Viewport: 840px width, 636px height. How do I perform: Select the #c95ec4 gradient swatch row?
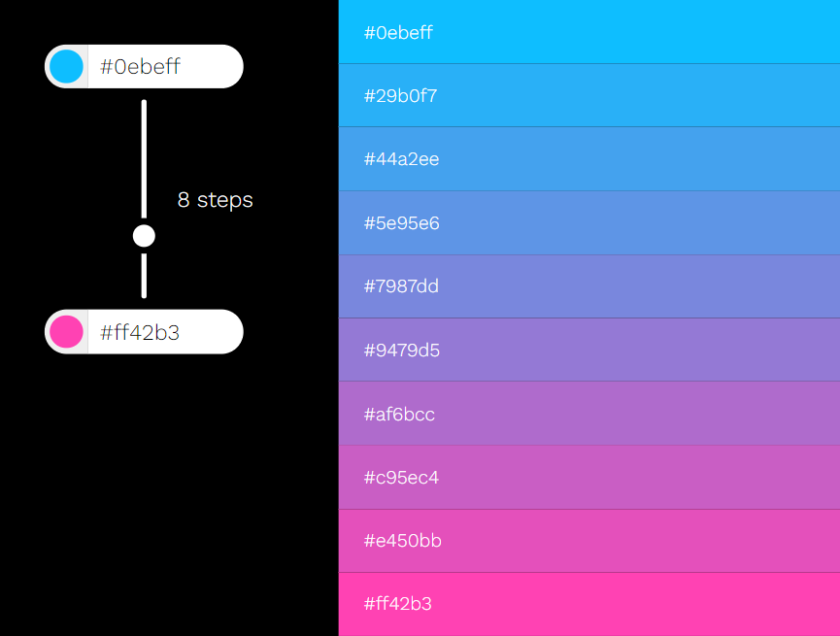coord(589,477)
